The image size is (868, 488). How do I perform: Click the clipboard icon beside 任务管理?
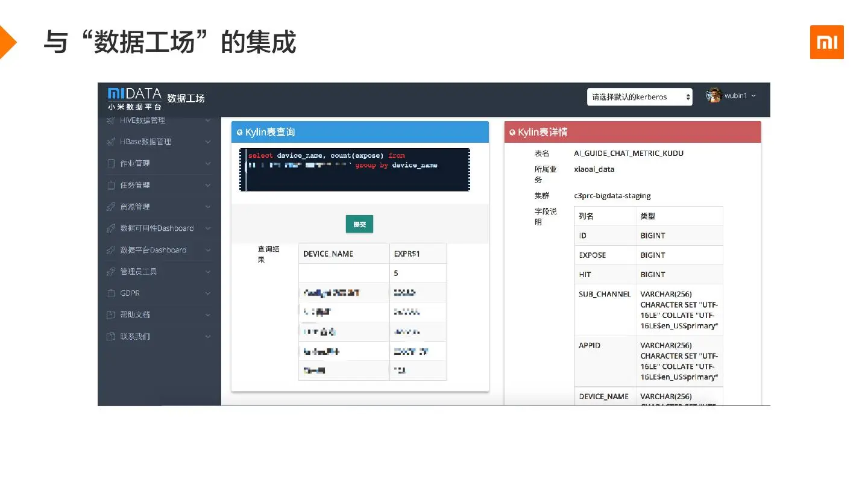[x=111, y=186]
